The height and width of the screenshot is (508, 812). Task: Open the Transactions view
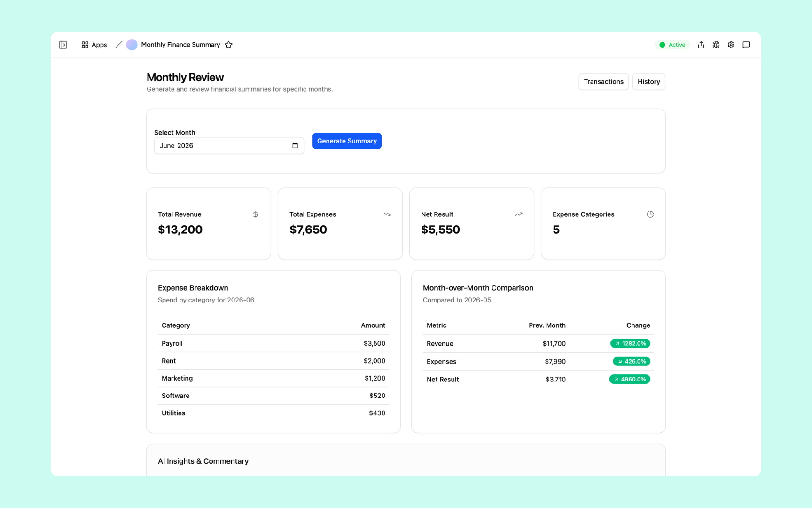603,81
